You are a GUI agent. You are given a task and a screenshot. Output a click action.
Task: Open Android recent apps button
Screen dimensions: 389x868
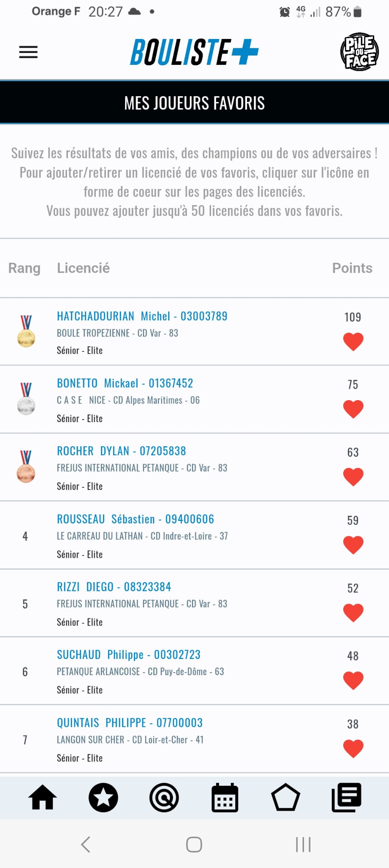click(x=303, y=844)
